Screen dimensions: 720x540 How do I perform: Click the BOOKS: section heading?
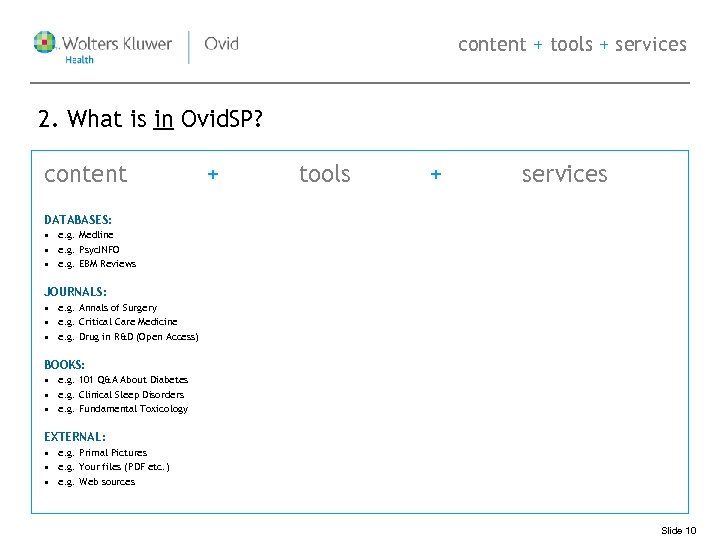click(64, 365)
